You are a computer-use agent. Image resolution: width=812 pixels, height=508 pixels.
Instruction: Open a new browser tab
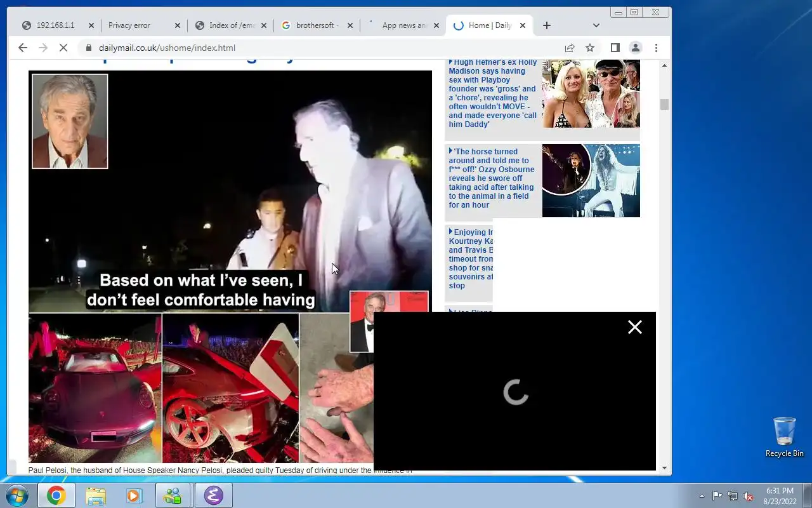pyautogui.click(x=547, y=25)
